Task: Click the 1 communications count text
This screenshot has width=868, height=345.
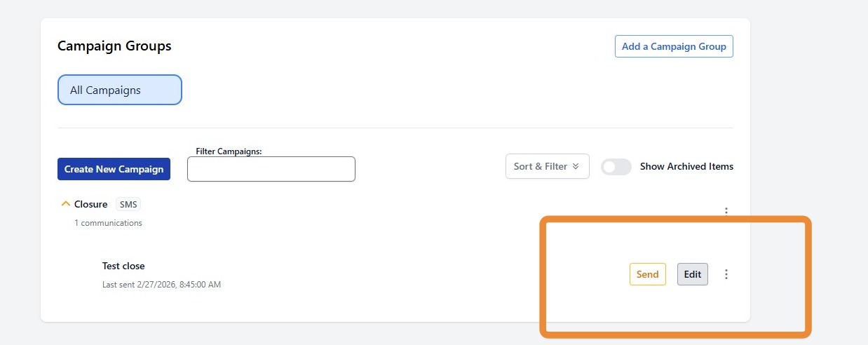Action: [108, 223]
